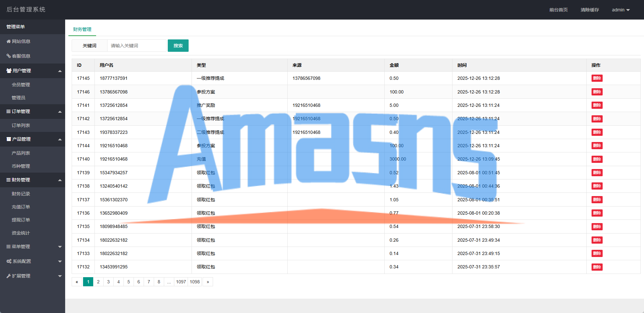Click the list icon beside 菜单管理

pyautogui.click(x=8, y=247)
